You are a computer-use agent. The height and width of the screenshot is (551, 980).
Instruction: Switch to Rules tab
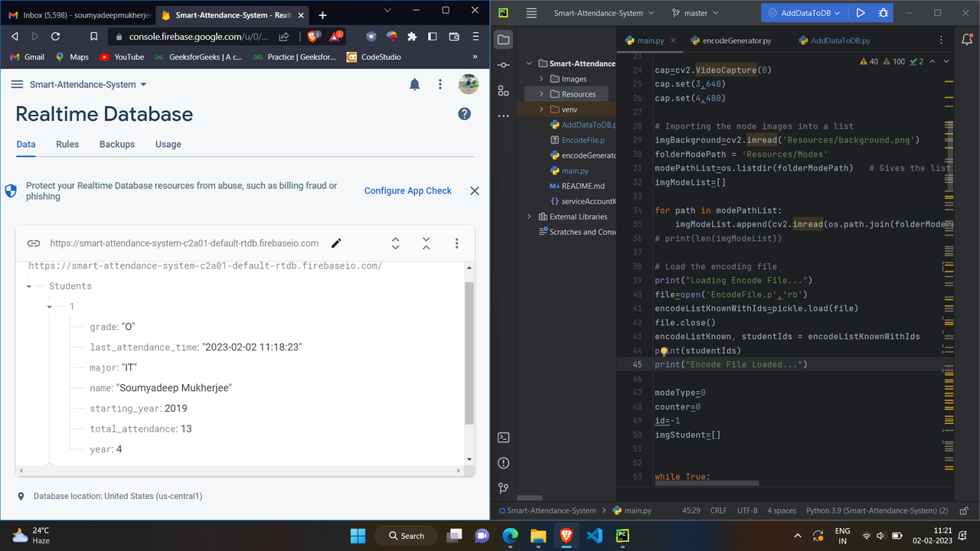[x=67, y=144]
